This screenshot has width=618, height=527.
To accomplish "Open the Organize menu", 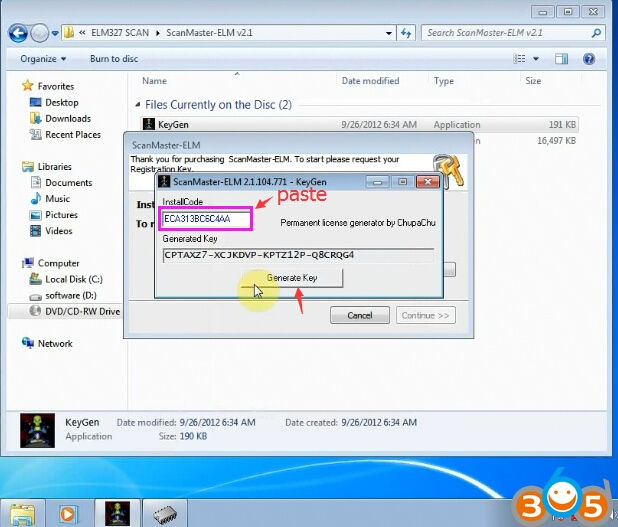I will coord(43,59).
